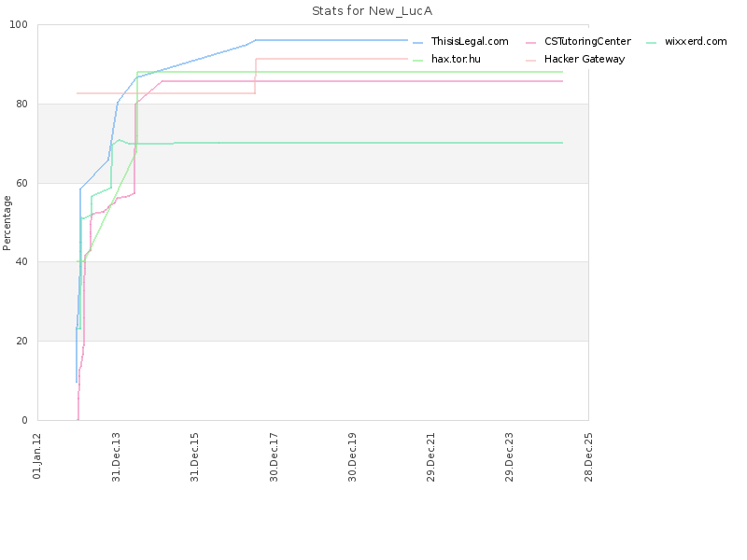This screenshot has width=747, height=560.
Task: Click the hax.tor.hu legend label
Action: [456, 59]
